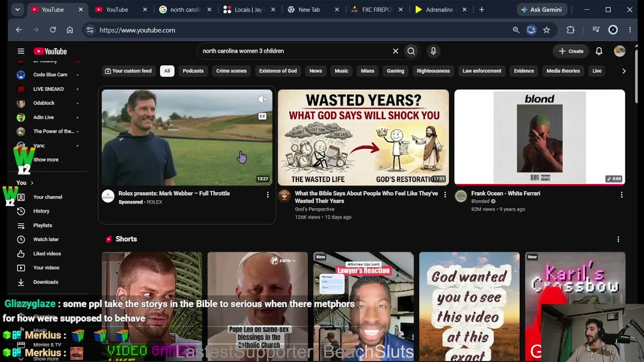This screenshot has width=644, height=362.
Task: Switch to the Adrenaline browser tab
Action: [441, 10]
